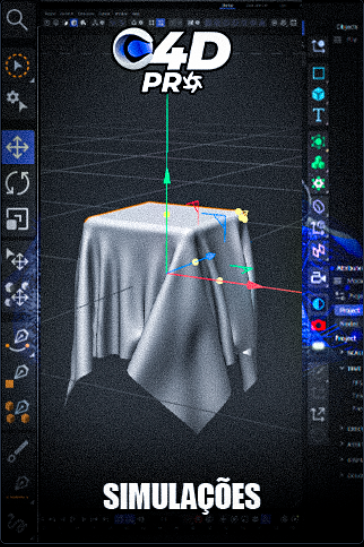Select the Rotate tool
364x547 pixels.
coord(17,183)
